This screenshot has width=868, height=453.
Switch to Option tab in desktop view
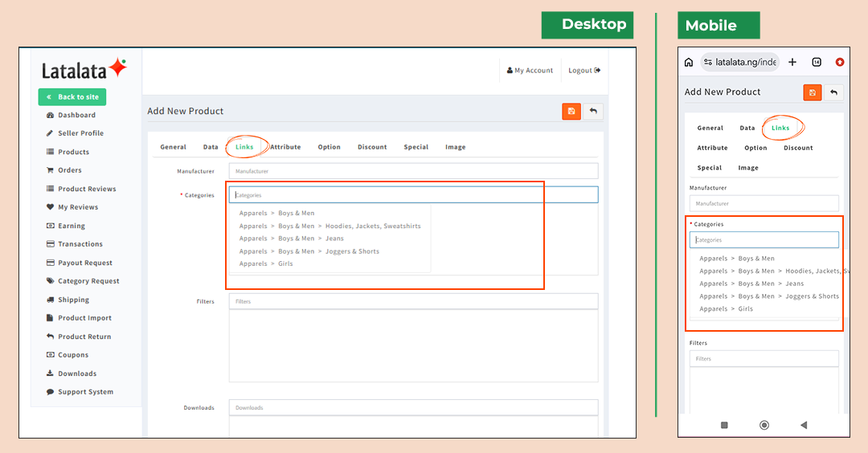329,147
